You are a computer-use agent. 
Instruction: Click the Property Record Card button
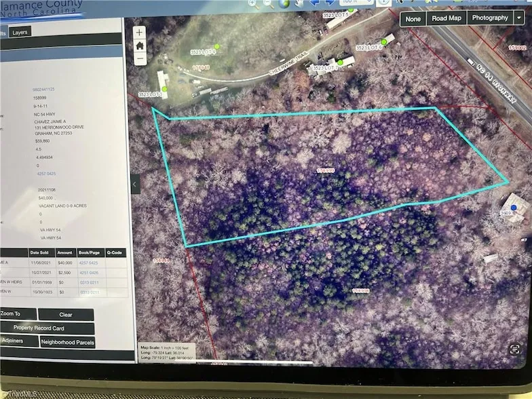(x=47, y=328)
